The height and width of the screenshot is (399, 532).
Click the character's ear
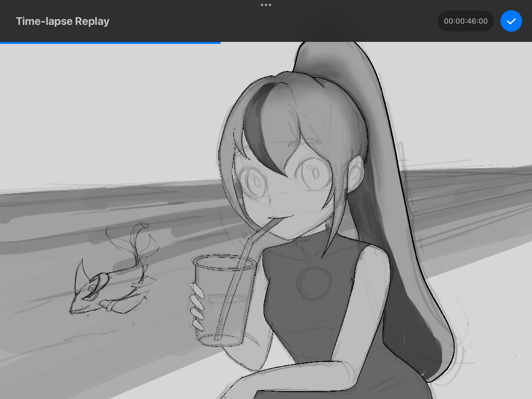(356, 172)
